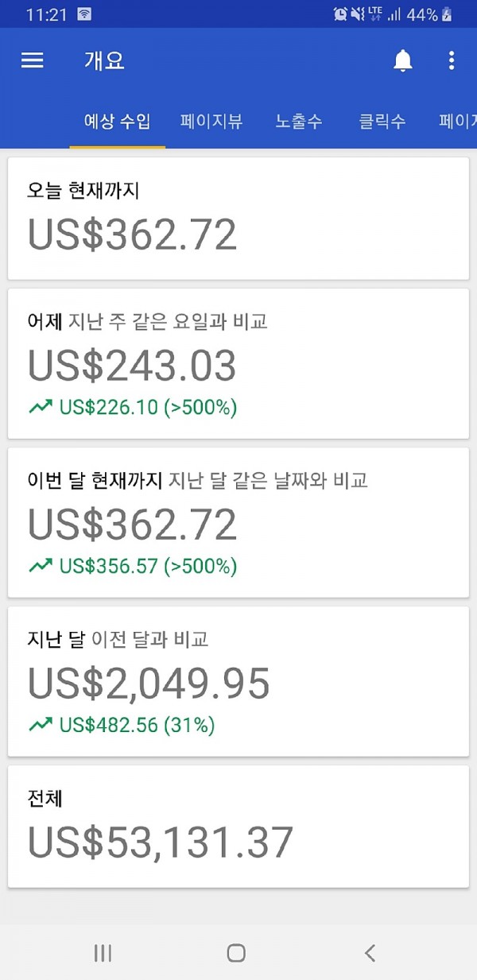Switch to the 노출수 tab
This screenshot has height=980, width=477.
[299, 122]
